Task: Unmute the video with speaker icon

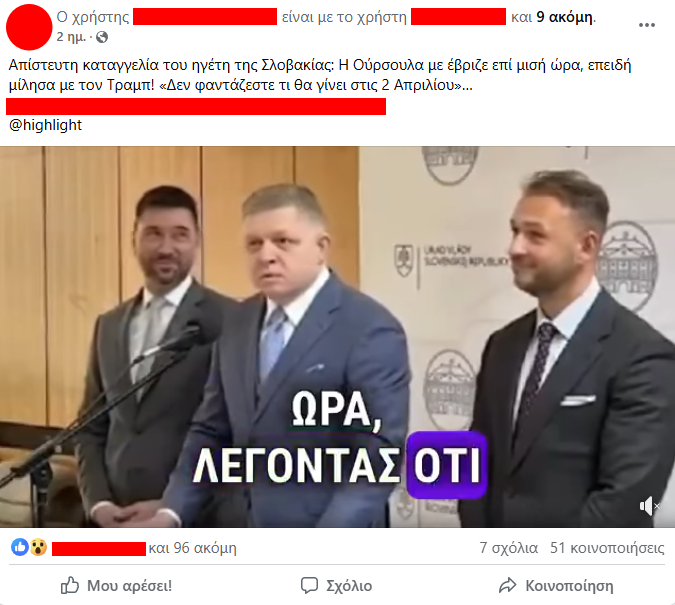Action: click(649, 506)
